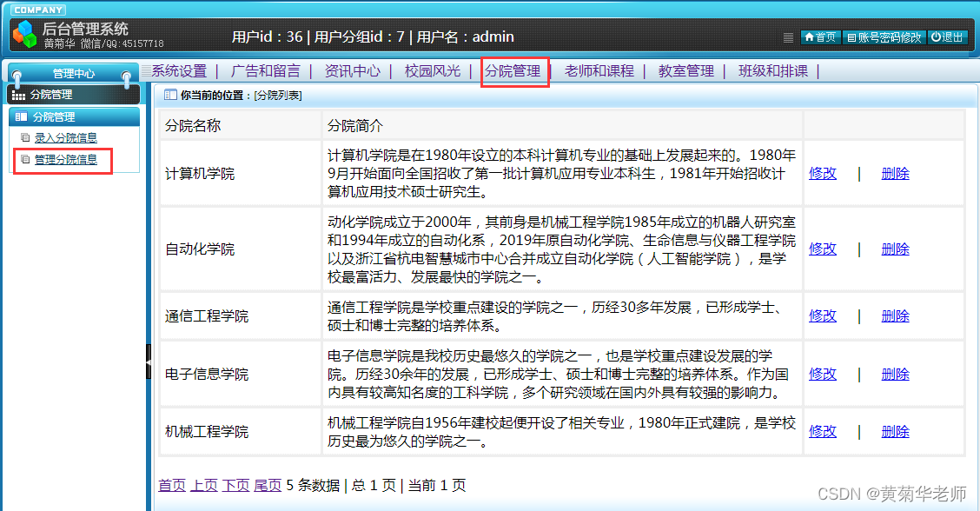Image resolution: width=980 pixels, height=511 pixels.
Task: Click 删除 for 机械工程学院
Action: click(x=895, y=432)
